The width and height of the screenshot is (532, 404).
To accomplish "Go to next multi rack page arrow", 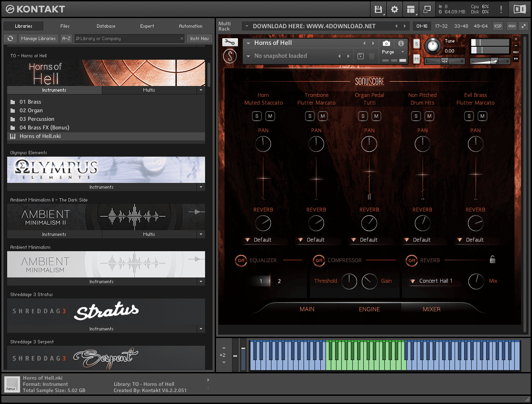I will click(x=404, y=26).
